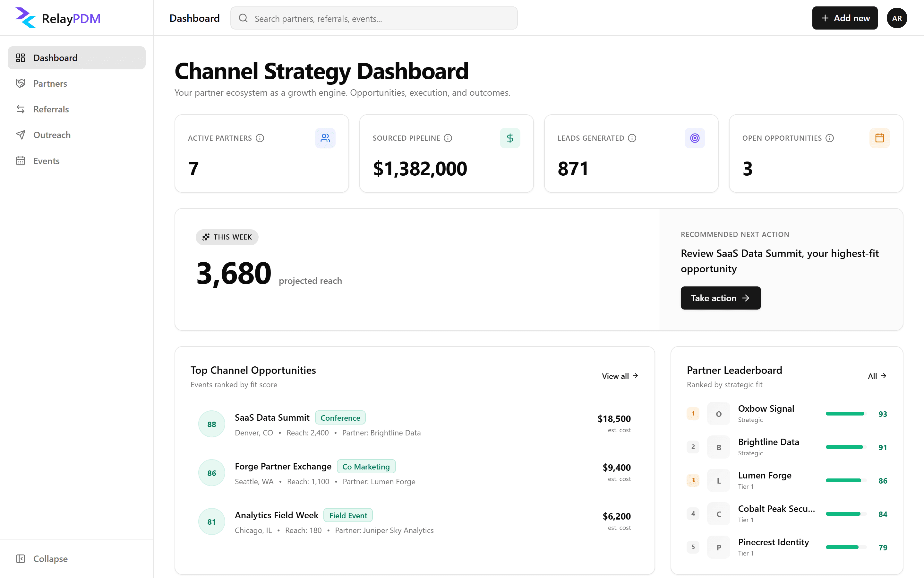The width and height of the screenshot is (924, 578).
Task: Click the Take action button
Action: (x=721, y=298)
